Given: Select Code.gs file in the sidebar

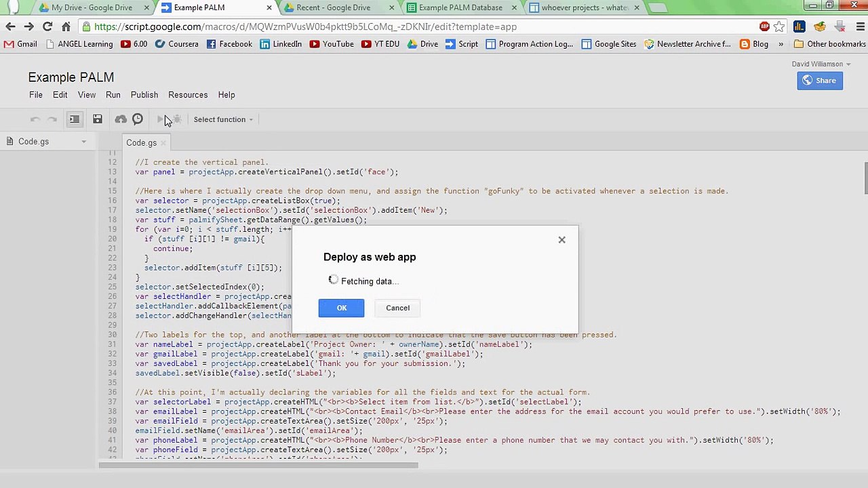Looking at the screenshot, I should pos(33,142).
